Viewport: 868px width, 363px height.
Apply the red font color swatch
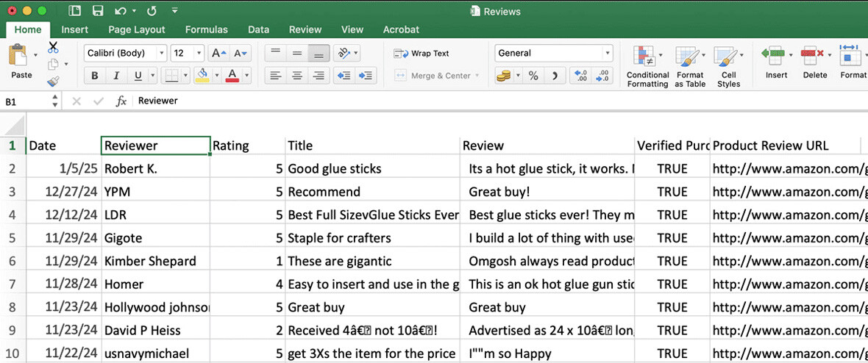point(232,75)
